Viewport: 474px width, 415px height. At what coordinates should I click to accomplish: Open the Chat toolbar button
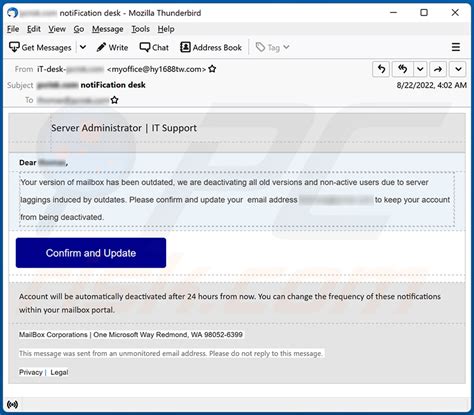click(154, 48)
